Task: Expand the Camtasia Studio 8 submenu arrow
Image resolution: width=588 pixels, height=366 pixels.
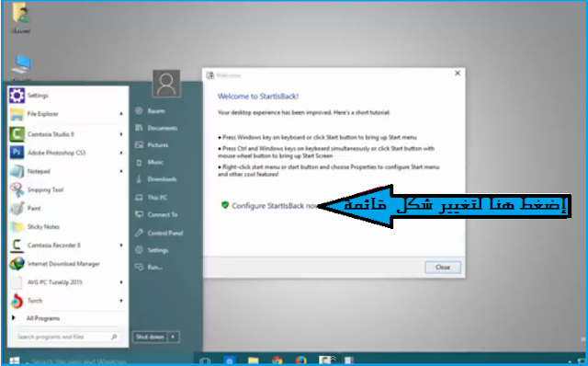Action: tap(121, 134)
